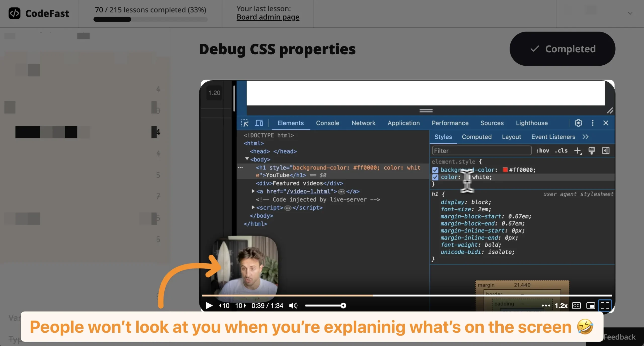The width and height of the screenshot is (644, 346).
Task: Uncheck the background-color property checkbox
Action: click(x=435, y=170)
